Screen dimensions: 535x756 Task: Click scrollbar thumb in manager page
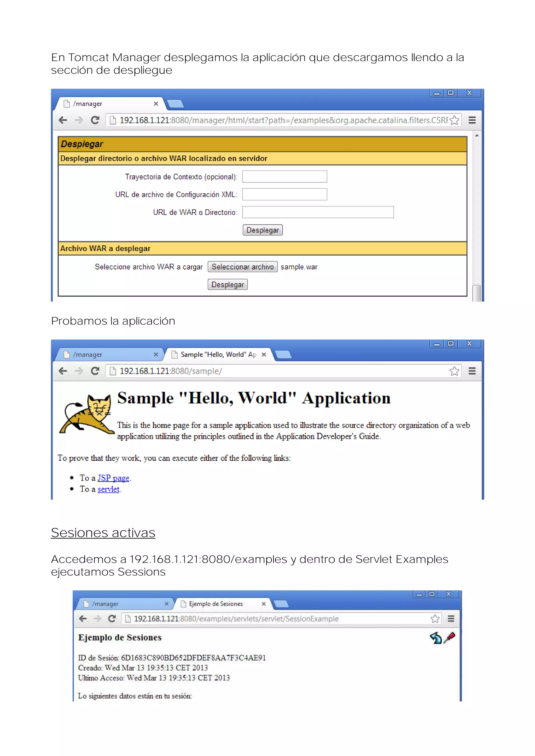click(x=476, y=293)
